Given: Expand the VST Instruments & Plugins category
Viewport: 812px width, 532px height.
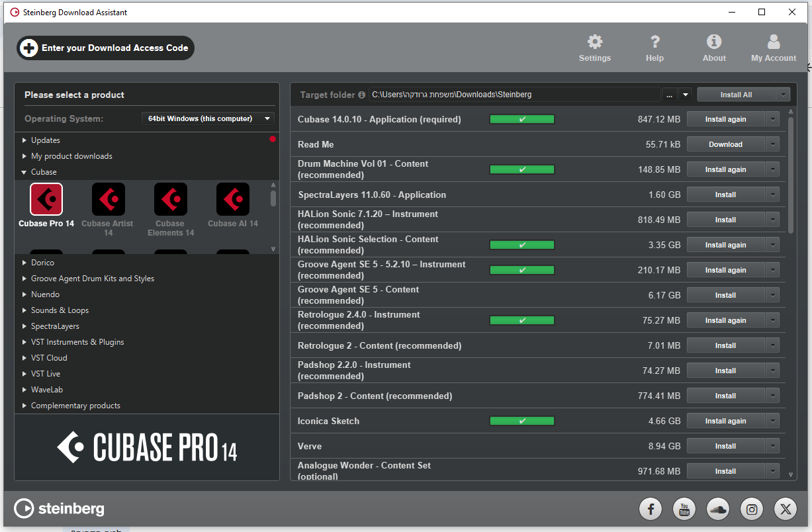Looking at the screenshot, I should (x=24, y=342).
